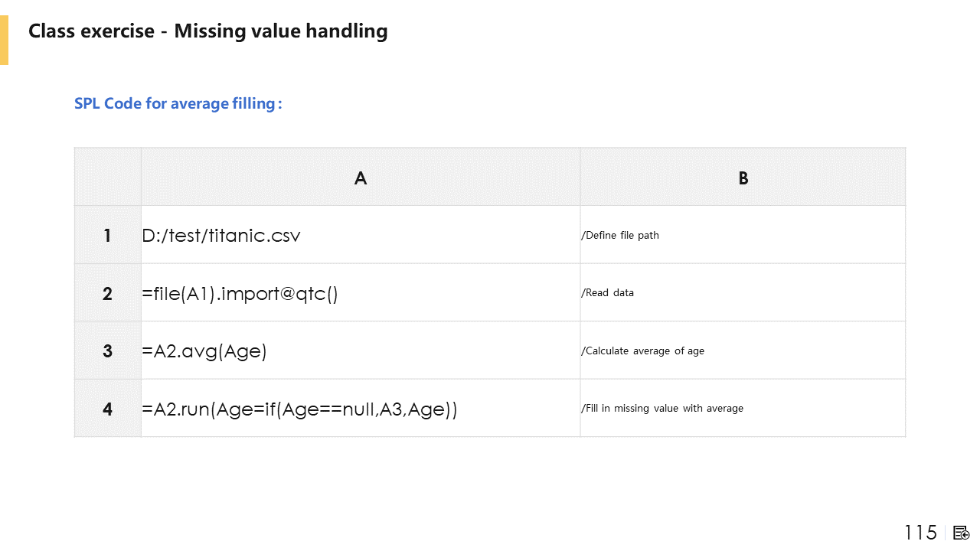Screen dimensions: 980x551
Task: Click the A2.run Age fill formula cell
Action: [x=299, y=409]
